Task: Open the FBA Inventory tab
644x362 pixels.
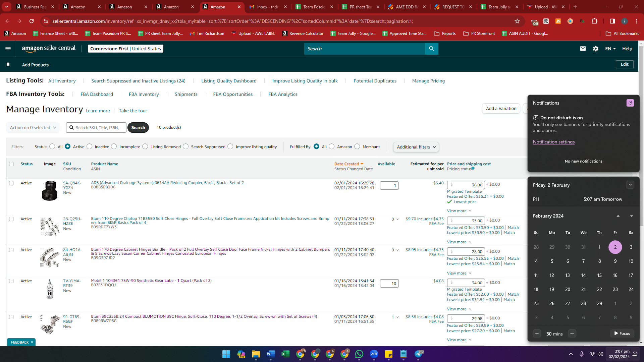Action: 144,94
